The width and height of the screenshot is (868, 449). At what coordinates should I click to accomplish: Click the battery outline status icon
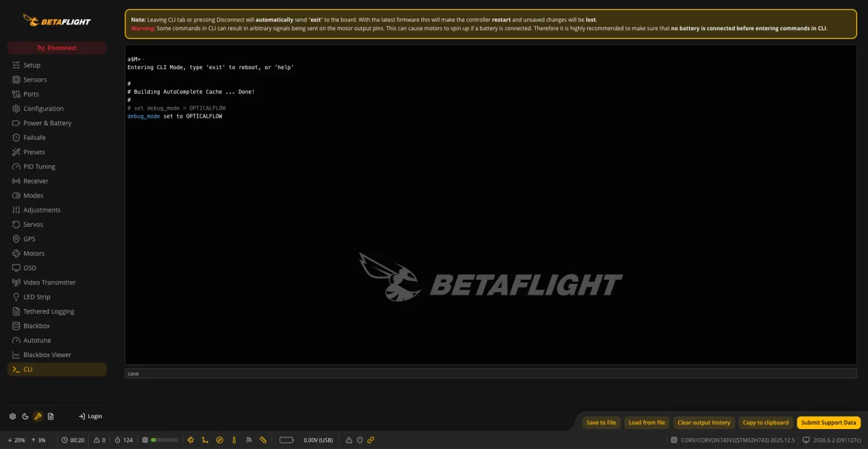[x=286, y=440]
